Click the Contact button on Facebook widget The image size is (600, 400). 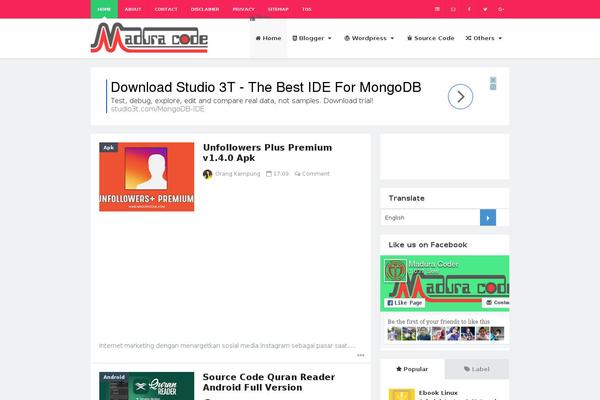(496, 302)
